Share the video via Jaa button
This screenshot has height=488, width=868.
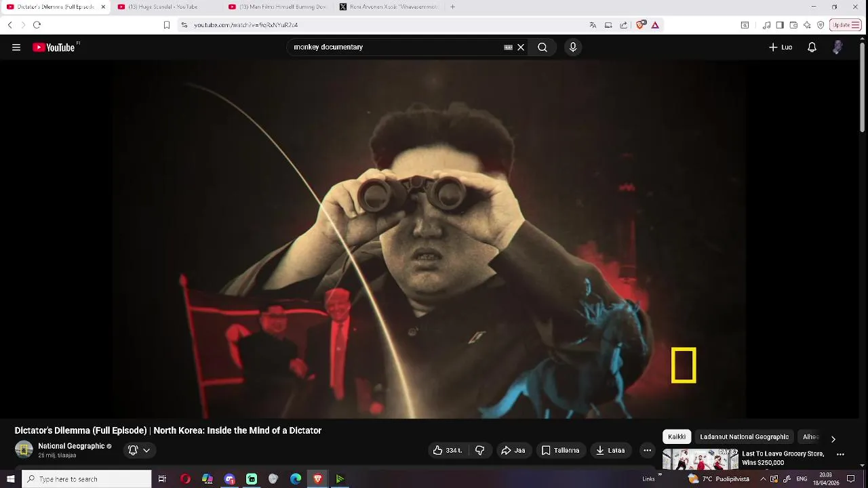click(x=513, y=450)
